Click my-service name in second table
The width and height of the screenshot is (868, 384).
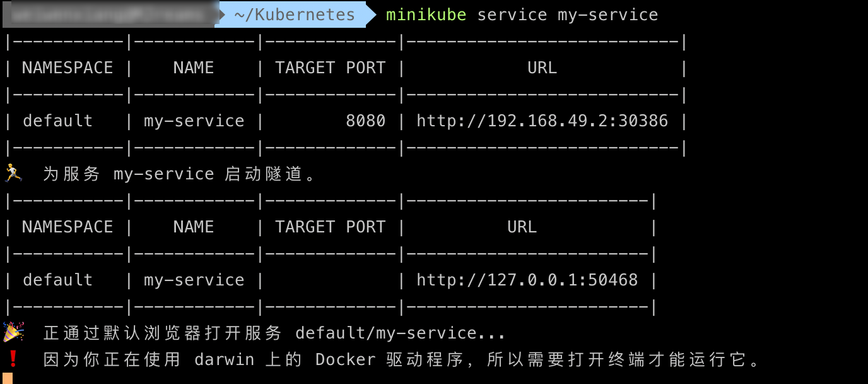194,280
